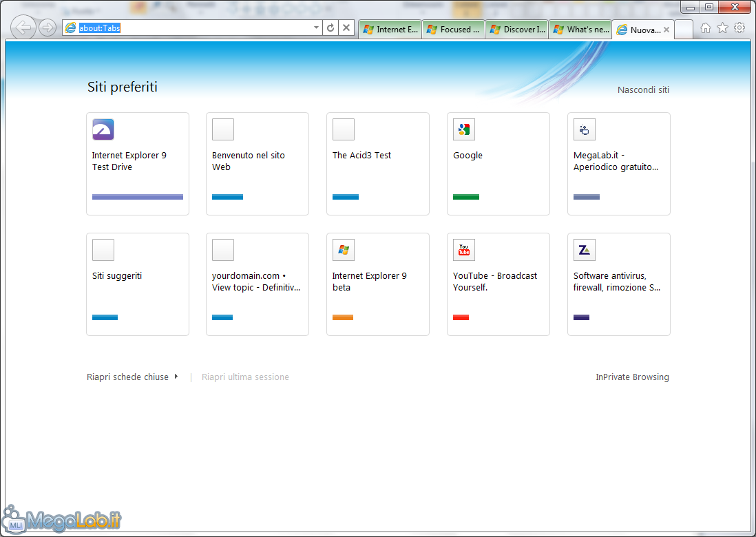756x537 pixels.
Task: Click the Internet Explorer 9 Test Drive icon
Action: click(103, 129)
